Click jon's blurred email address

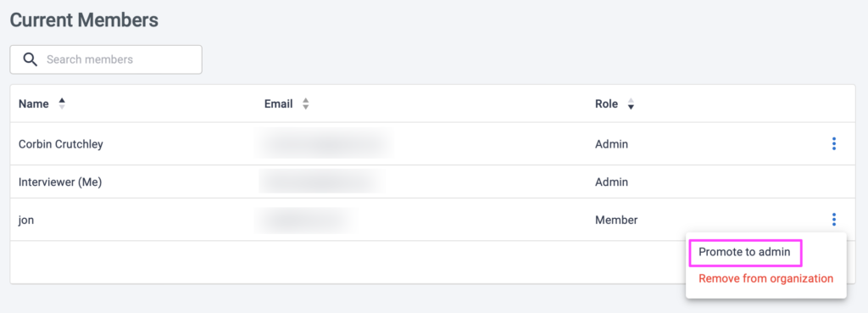point(305,220)
